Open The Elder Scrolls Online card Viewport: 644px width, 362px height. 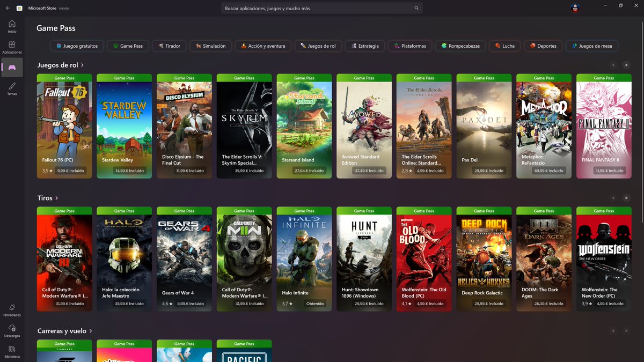coord(424,127)
